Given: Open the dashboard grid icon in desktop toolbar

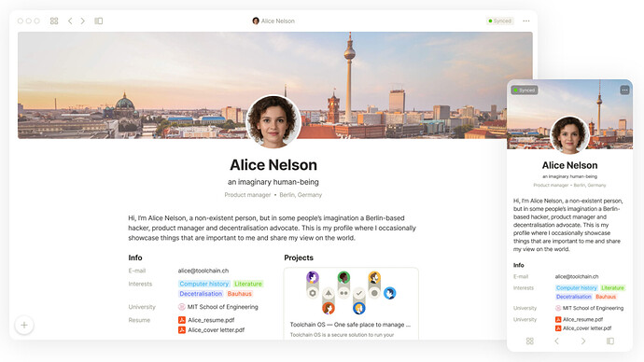Looking at the screenshot, I should (54, 21).
